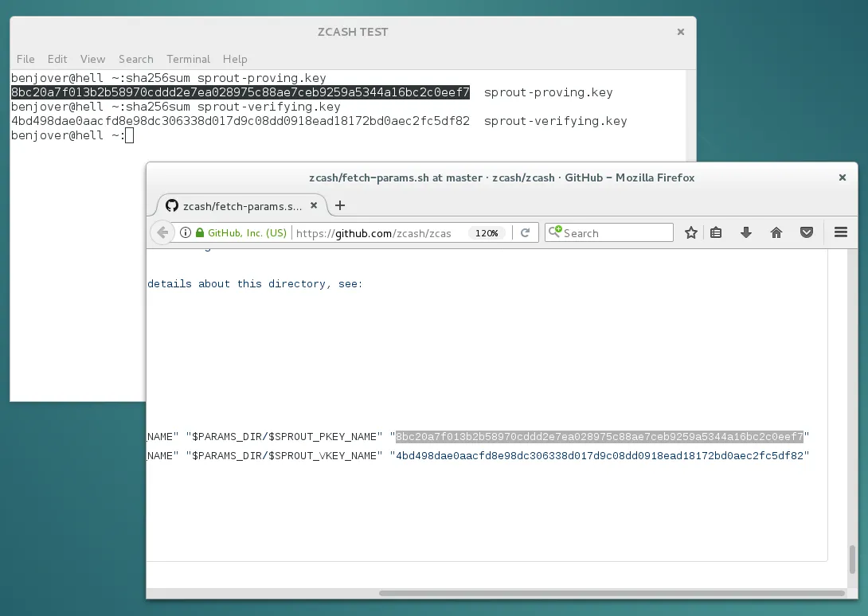
Task: Select the zcash/fetch-params.sh browser tab
Action: coord(242,206)
